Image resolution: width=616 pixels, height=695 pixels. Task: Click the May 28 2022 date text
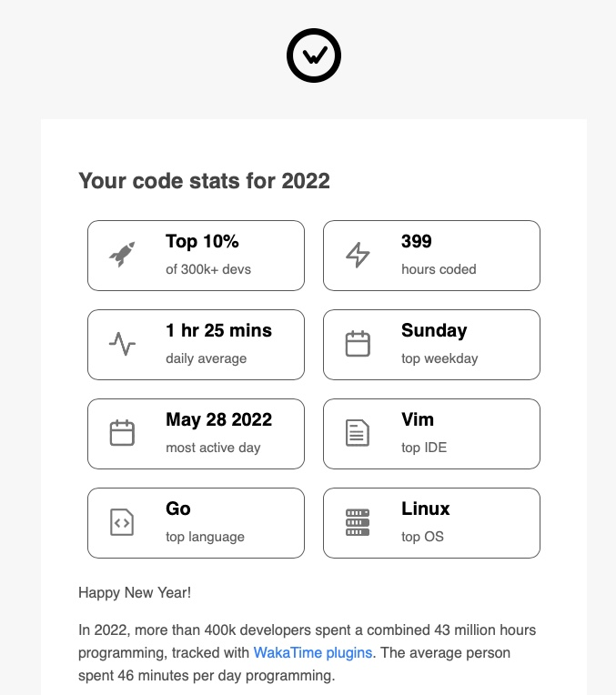218,420
